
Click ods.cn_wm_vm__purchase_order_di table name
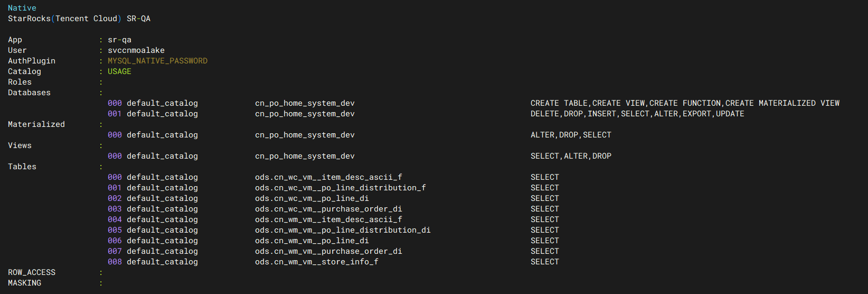coord(328,251)
